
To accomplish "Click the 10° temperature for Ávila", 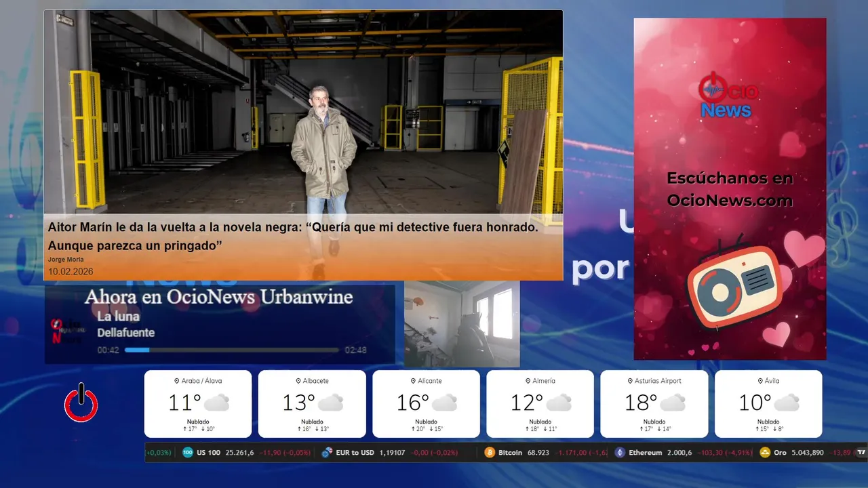I will tap(755, 403).
